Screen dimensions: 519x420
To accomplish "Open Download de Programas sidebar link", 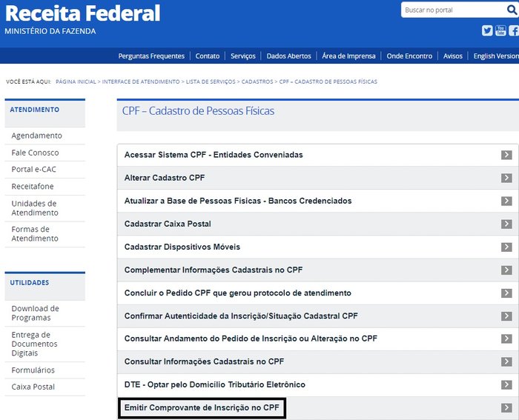I will [x=35, y=313].
